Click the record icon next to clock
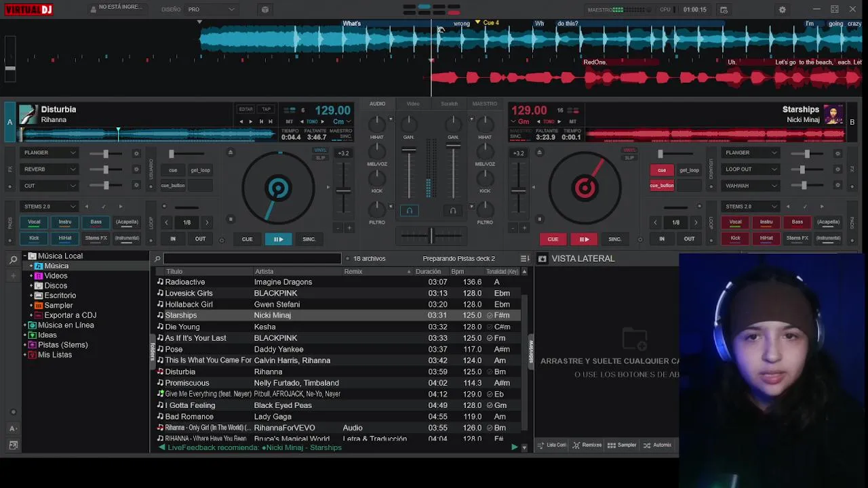Viewport: 868px width, 488px height. point(724,9)
